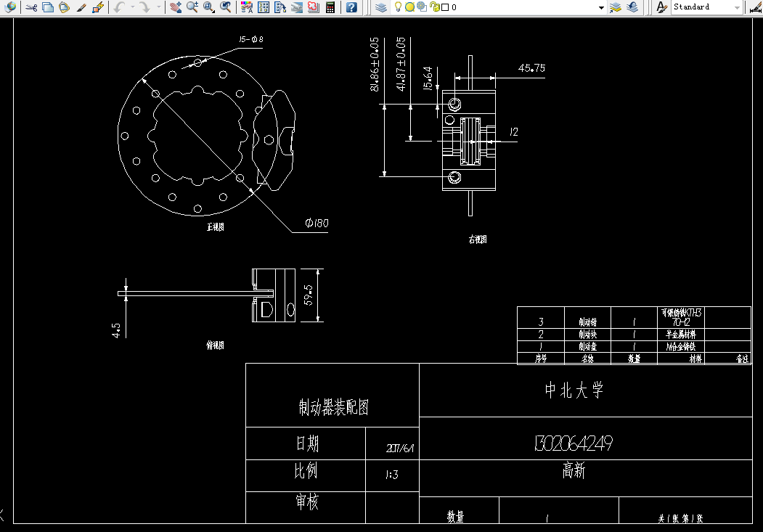The height and width of the screenshot is (532, 763).
Task: Select the 41.87±0.05 vertical dimension
Action: tap(401, 64)
